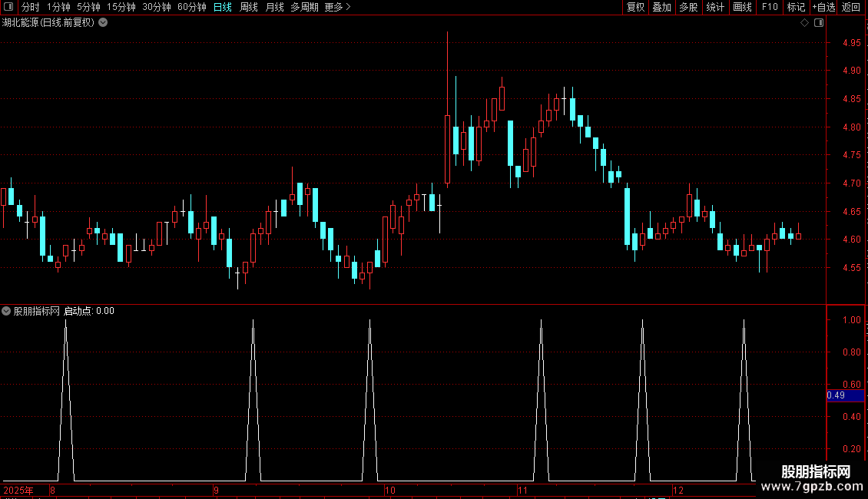Viewport: 868px width, 499px height.
Task: Click 叠加 overlay button
Action: 661,7
